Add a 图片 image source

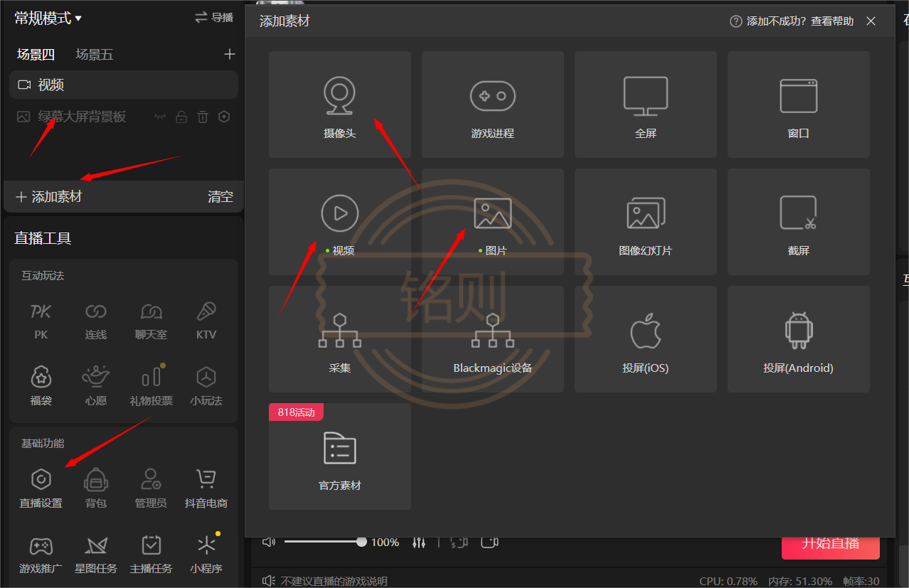[x=493, y=222]
